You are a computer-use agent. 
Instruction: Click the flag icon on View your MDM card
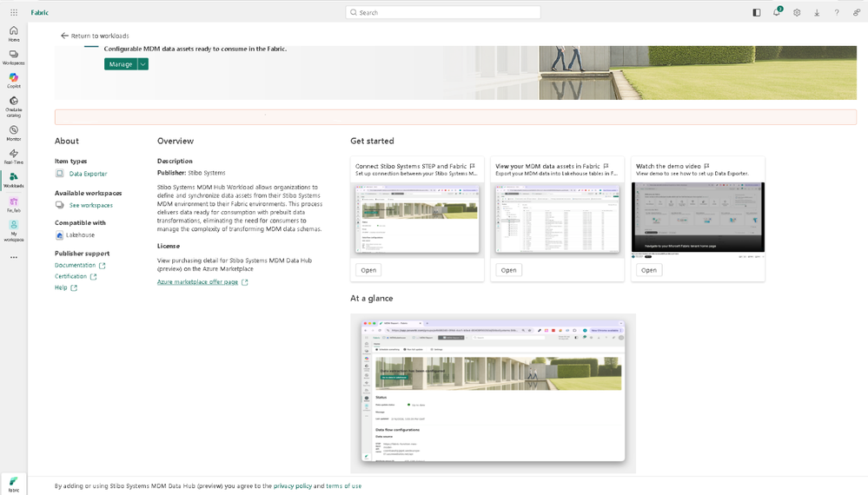[606, 166]
